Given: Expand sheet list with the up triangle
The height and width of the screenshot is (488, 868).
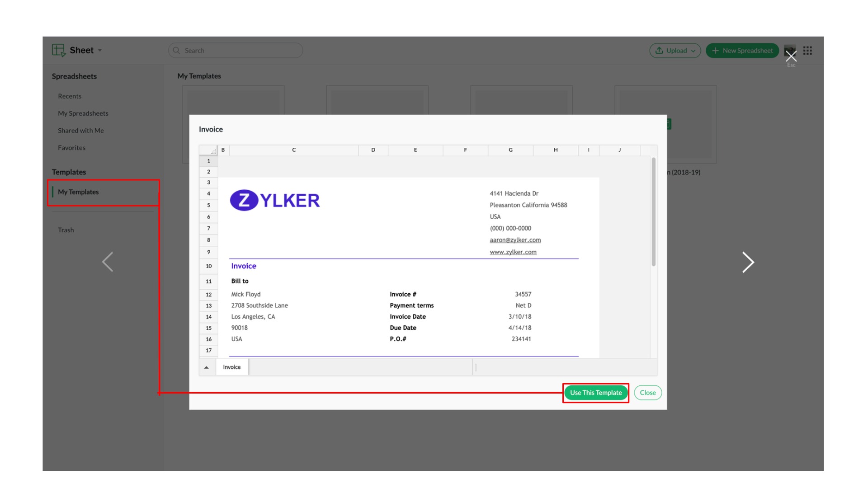Looking at the screenshot, I should 207,367.
